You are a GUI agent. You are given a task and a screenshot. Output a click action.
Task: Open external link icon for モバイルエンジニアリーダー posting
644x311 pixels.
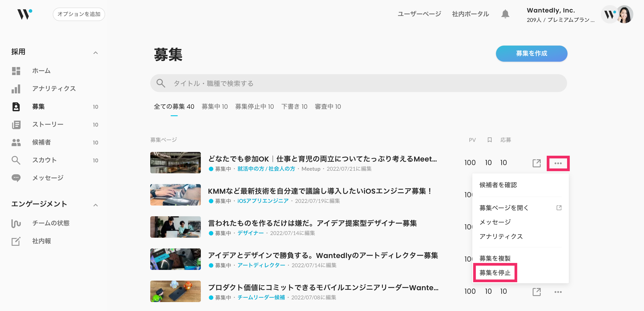point(536,292)
